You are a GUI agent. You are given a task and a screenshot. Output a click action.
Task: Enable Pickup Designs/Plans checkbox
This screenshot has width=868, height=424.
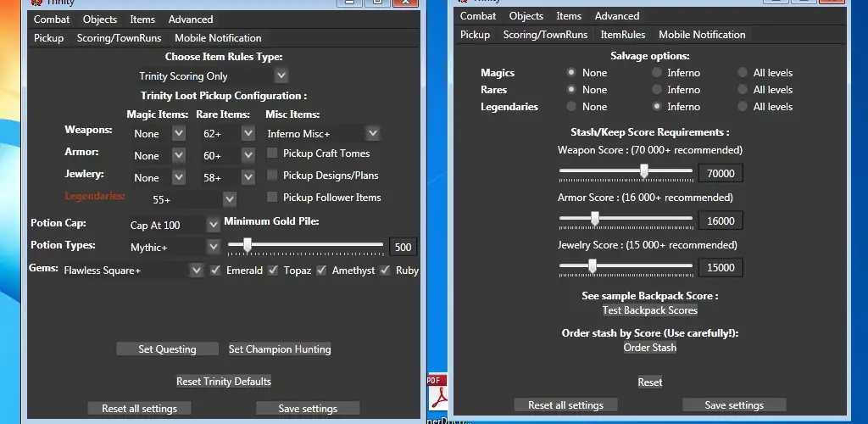tap(272, 175)
